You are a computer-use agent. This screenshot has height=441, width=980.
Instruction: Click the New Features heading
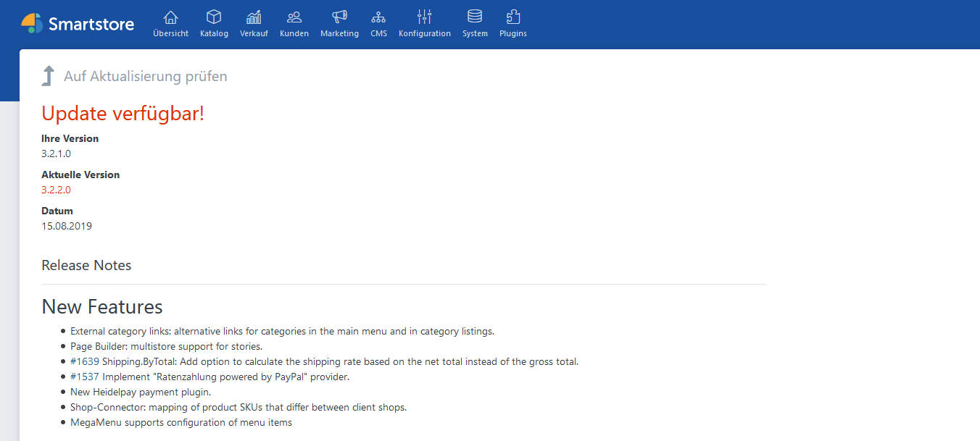pos(102,306)
